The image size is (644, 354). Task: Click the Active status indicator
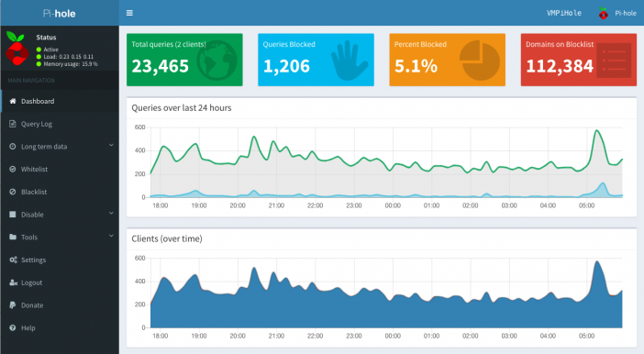pos(48,50)
